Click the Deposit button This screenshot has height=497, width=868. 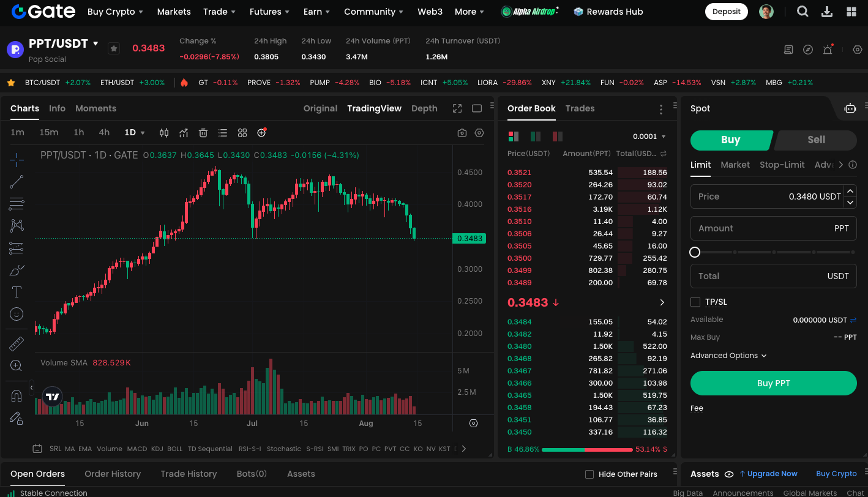click(x=727, y=12)
